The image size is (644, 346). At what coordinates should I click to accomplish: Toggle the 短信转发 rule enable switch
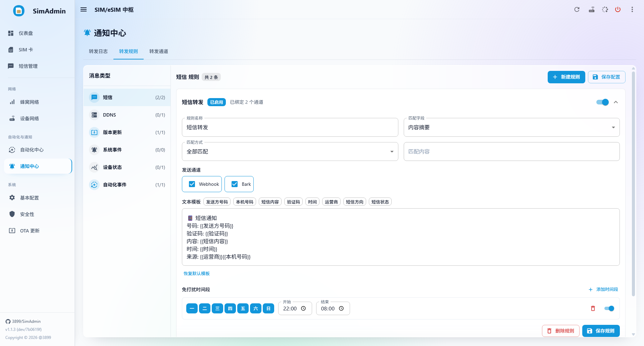pyautogui.click(x=603, y=102)
